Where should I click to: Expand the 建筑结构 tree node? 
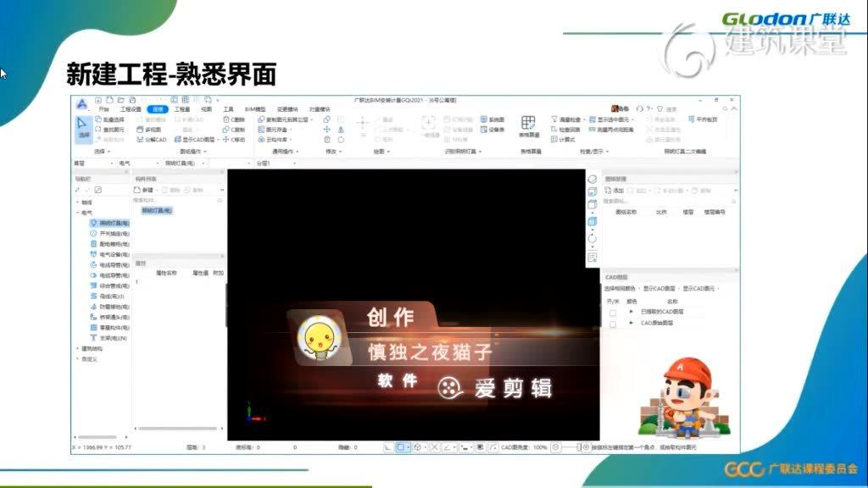(78, 348)
